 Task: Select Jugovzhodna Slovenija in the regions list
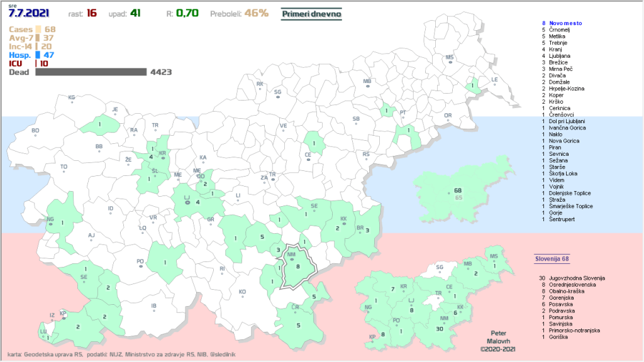tap(576, 278)
